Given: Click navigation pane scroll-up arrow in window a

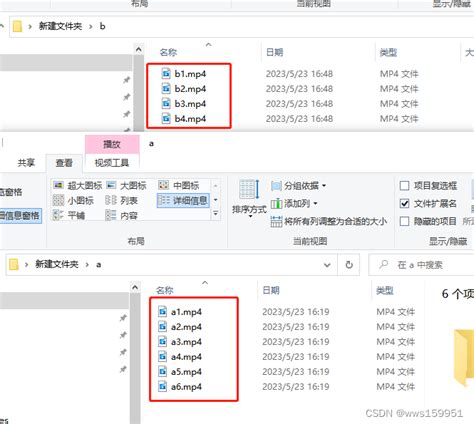Looking at the screenshot, I should 135,287.
